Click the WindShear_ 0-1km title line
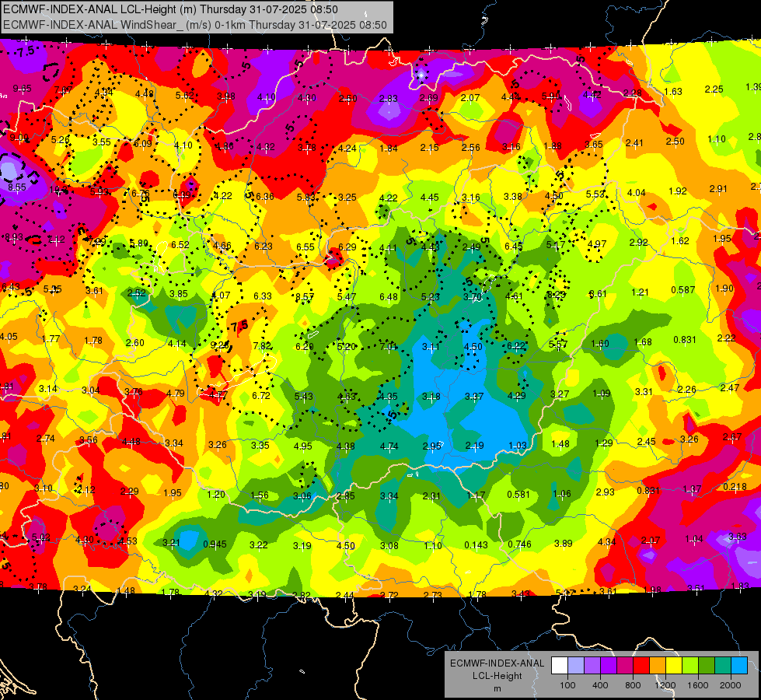The height and width of the screenshot is (700, 761). [195, 25]
